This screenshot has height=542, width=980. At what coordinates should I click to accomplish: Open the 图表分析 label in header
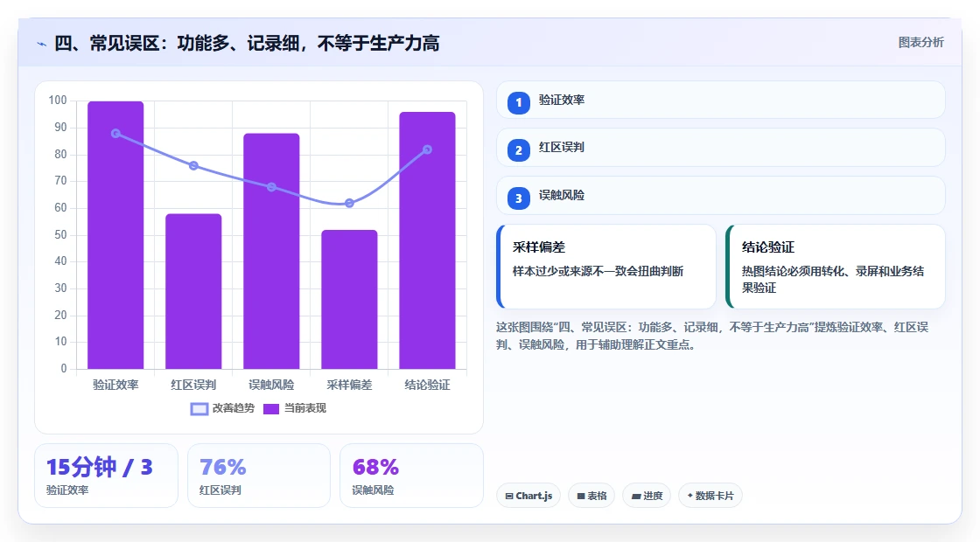(920, 43)
